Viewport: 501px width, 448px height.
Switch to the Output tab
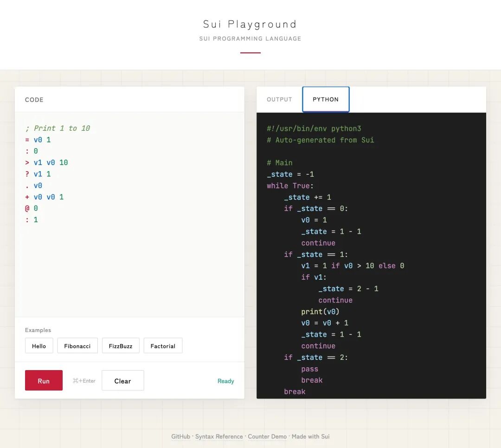(279, 99)
